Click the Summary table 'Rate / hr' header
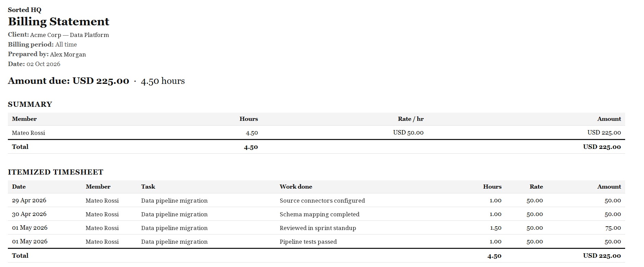644x267 pixels. click(411, 119)
